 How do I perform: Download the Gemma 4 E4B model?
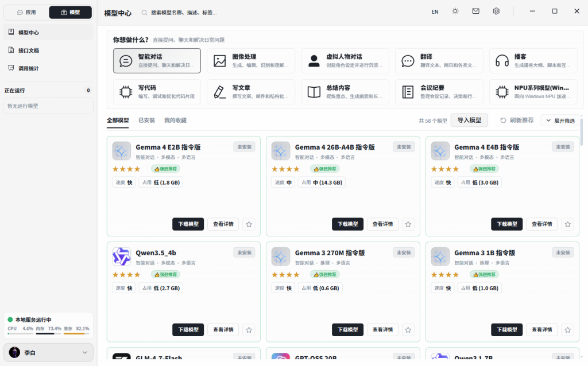[x=506, y=224]
